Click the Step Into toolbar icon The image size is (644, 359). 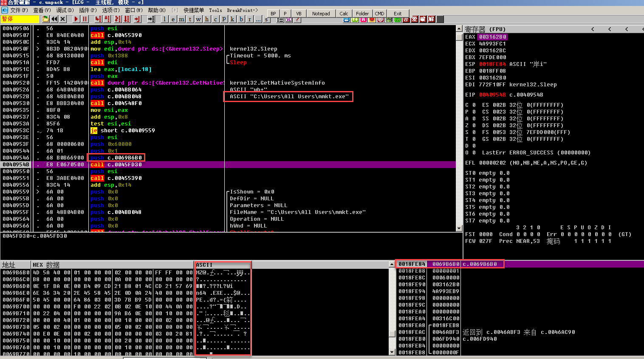point(99,19)
